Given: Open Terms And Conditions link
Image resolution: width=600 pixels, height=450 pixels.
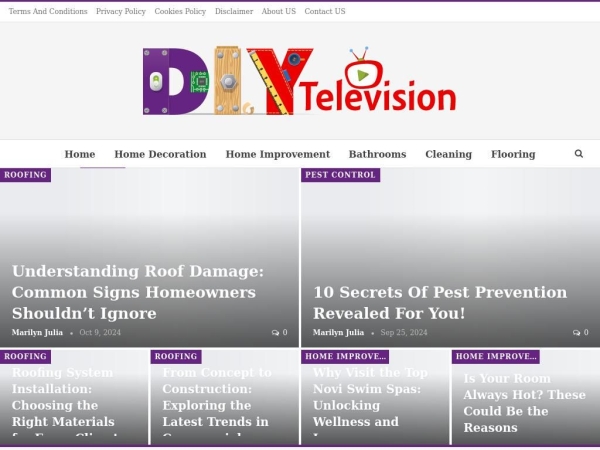Looking at the screenshot, I should coord(48,11).
